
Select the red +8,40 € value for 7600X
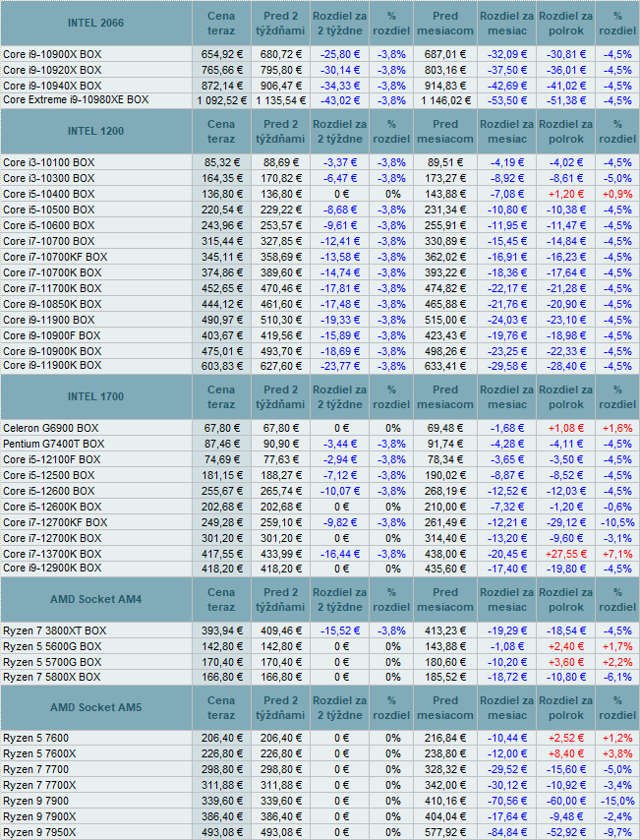tap(565, 753)
